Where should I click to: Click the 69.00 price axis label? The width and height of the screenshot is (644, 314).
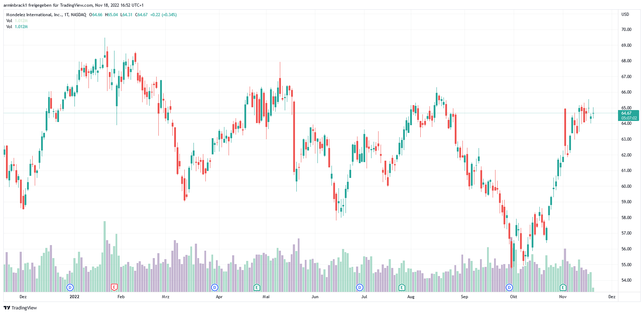point(626,45)
